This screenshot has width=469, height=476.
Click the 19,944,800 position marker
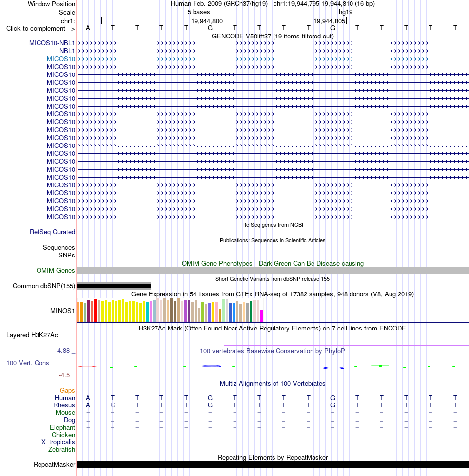point(207,21)
